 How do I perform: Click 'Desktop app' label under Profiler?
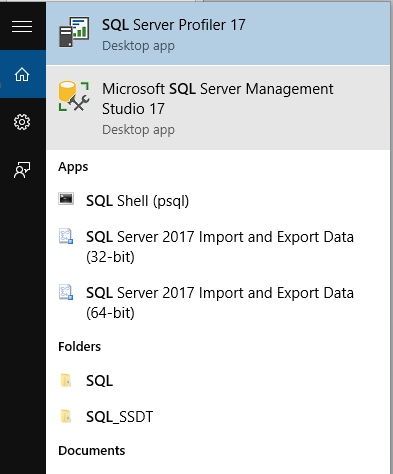click(138, 46)
